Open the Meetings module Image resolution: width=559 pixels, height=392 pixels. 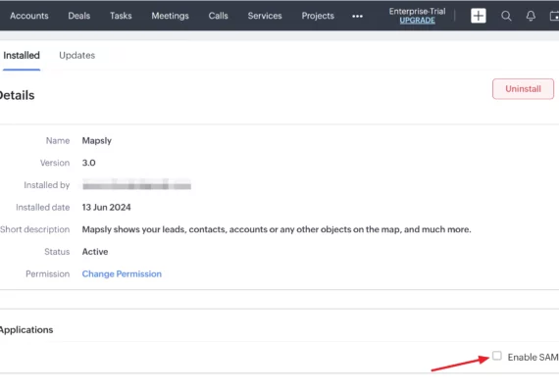(170, 16)
